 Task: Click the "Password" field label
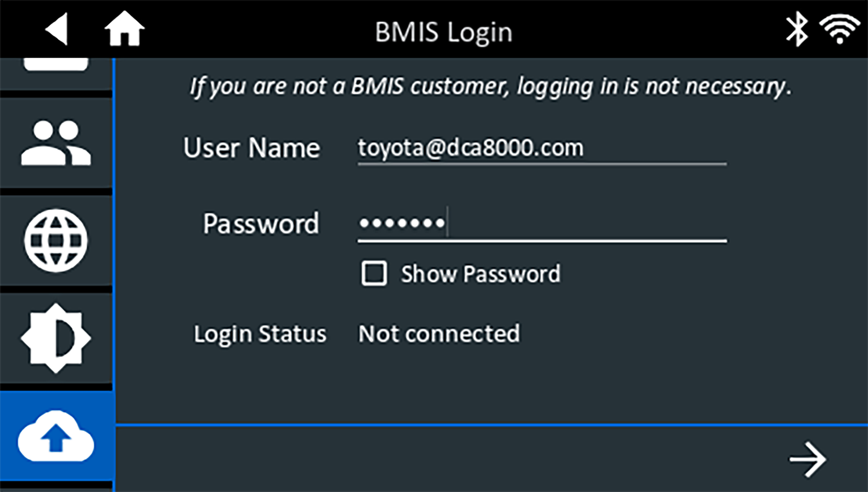pos(261,224)
